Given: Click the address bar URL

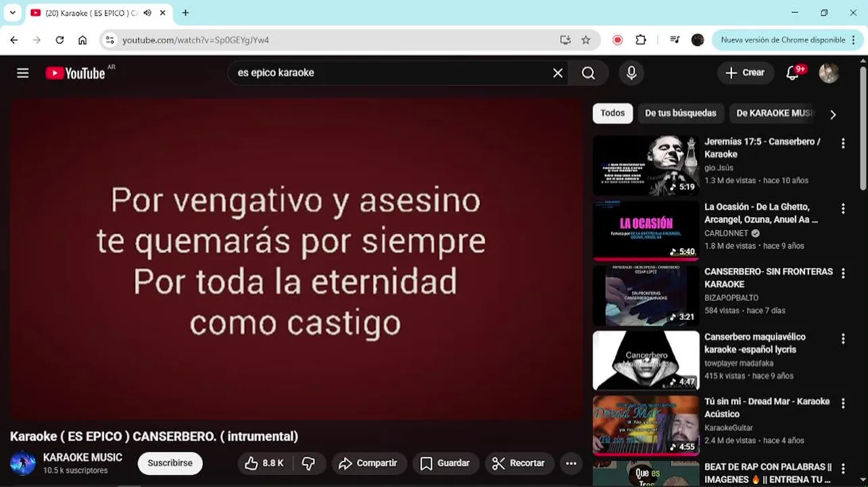Looking at the screenshot, I should (x=195, y=40).
